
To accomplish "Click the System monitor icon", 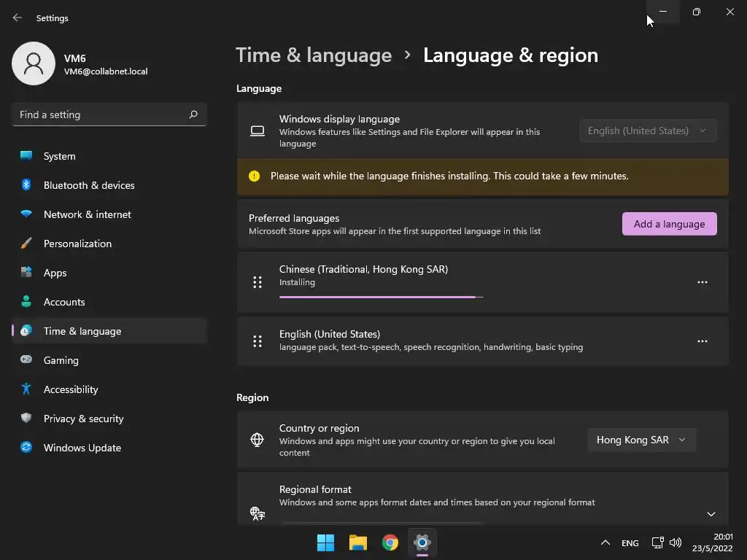I will click(26, 155).
